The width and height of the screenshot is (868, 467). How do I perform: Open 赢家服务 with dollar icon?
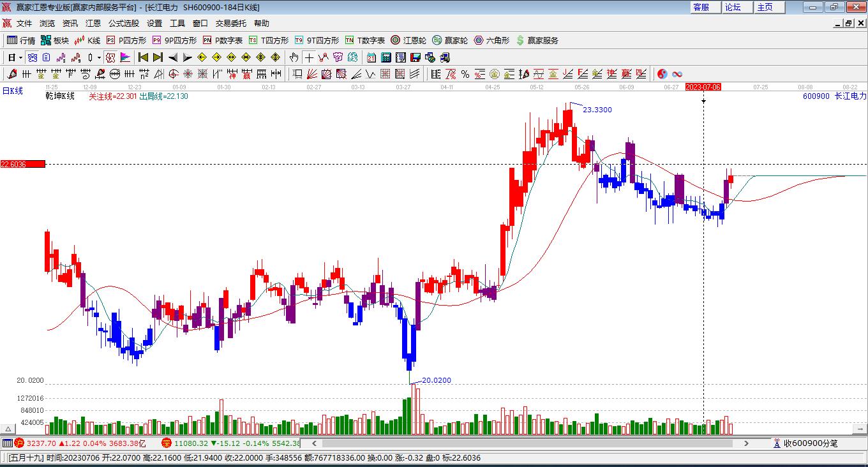pos(537,40)
